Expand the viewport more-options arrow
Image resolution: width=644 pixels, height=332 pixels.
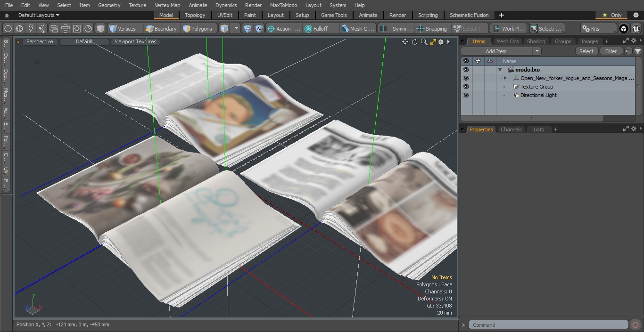[448, 42]
